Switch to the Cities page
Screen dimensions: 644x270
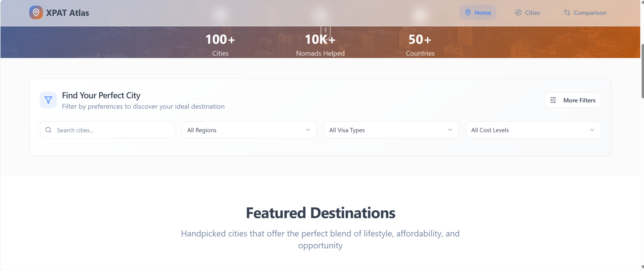tap(532, 13)
